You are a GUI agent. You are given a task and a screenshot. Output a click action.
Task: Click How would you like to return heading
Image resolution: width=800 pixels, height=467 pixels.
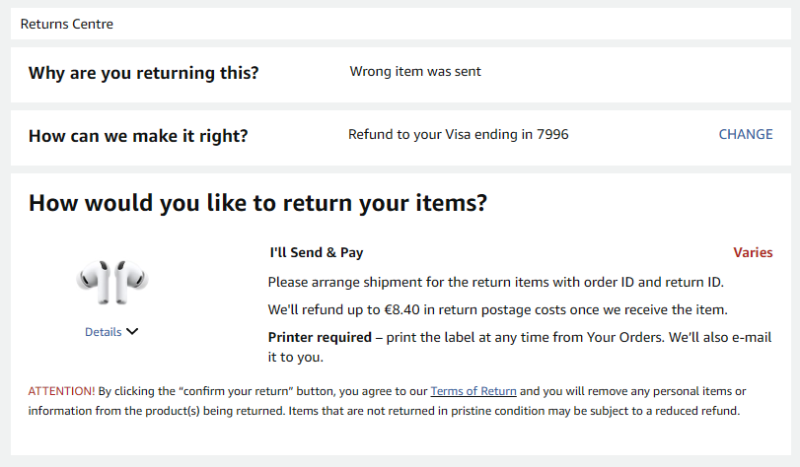coord(258,203)
